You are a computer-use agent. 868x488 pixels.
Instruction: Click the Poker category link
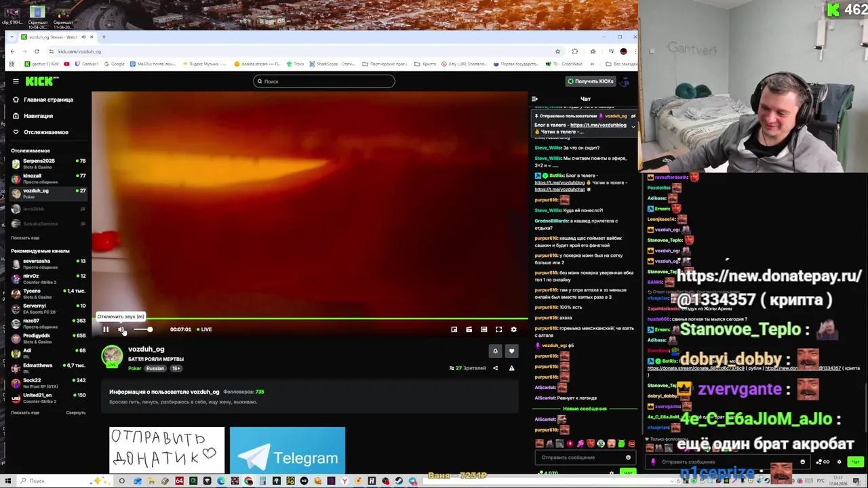click(x=134, y=368)
